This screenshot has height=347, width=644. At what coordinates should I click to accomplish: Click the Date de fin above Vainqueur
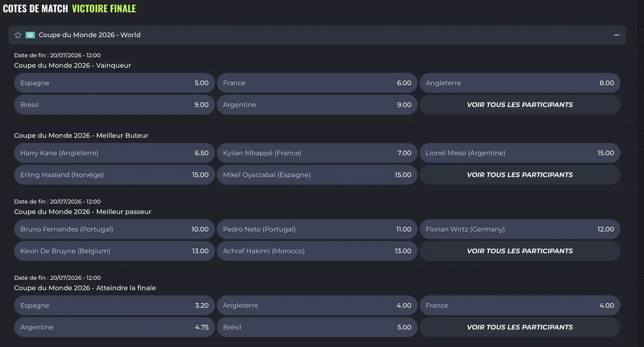[x=57, y=55]
